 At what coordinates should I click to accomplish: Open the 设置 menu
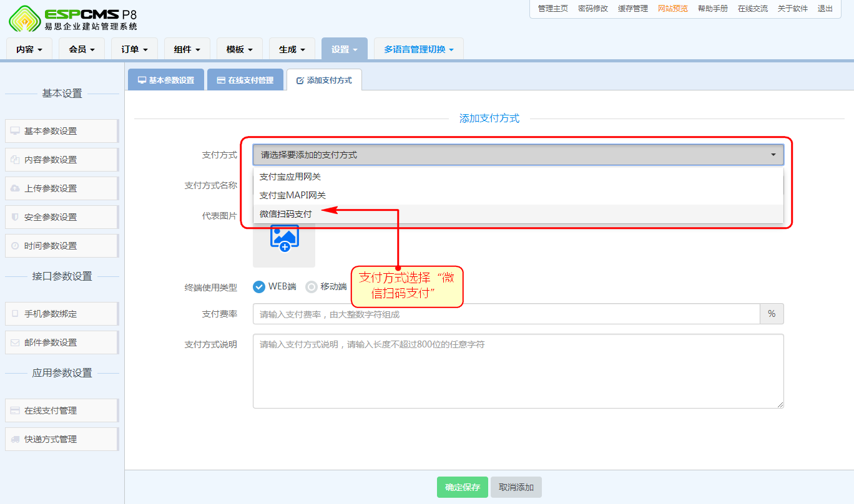pos(345,49)
